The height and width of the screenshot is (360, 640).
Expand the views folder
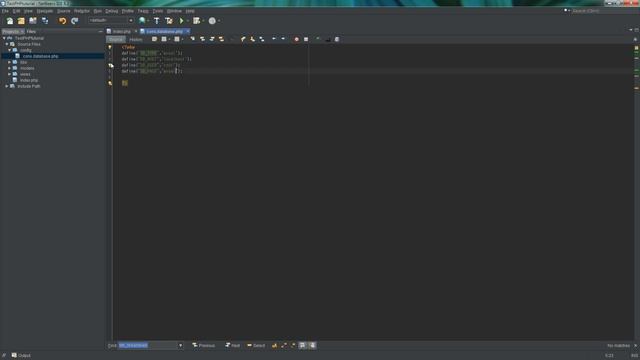coord(9,74)
